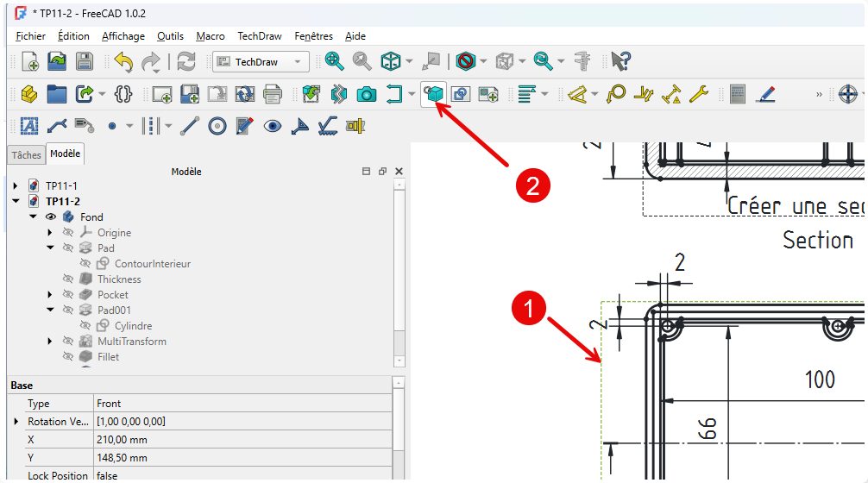Screen dimensions: 868x483
Task: Switch to the Tâches tab
Action: [x=26, y=155]
